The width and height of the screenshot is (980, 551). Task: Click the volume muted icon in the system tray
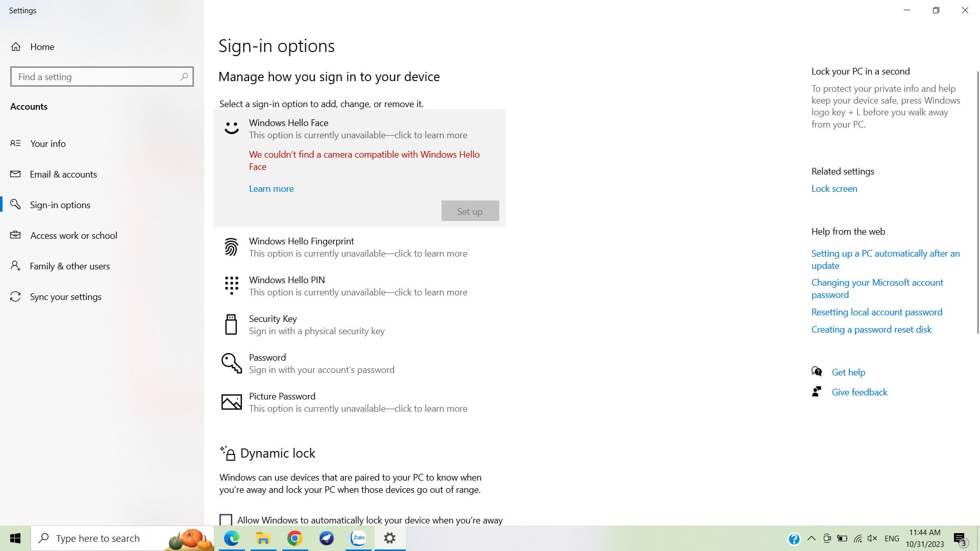tap(872, 538)
